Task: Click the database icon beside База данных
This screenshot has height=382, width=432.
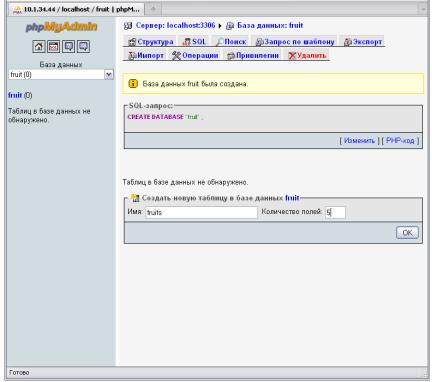Action: [x=230, y=26]
